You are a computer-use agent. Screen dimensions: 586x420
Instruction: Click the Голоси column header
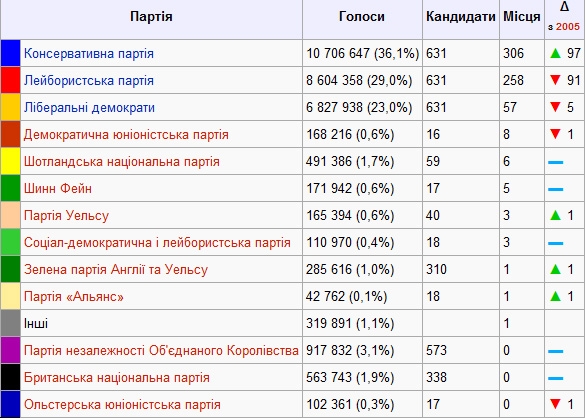coord(362,17)
